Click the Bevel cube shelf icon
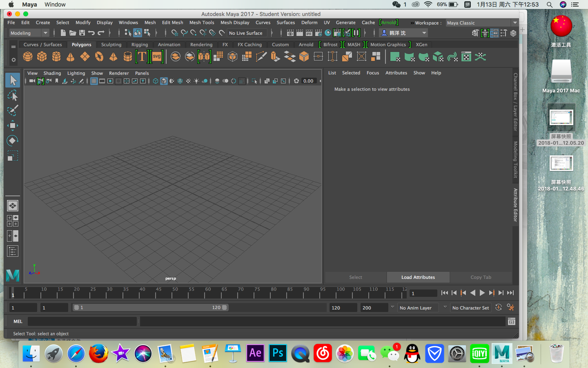The width and height of the screenshot is (588, 368). point(304,56)
